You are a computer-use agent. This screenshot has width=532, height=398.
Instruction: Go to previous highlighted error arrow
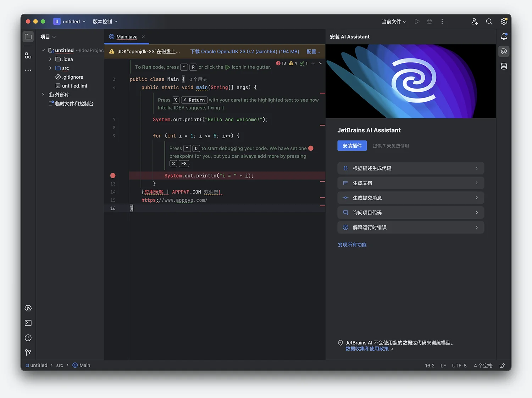tap(313, 63)
